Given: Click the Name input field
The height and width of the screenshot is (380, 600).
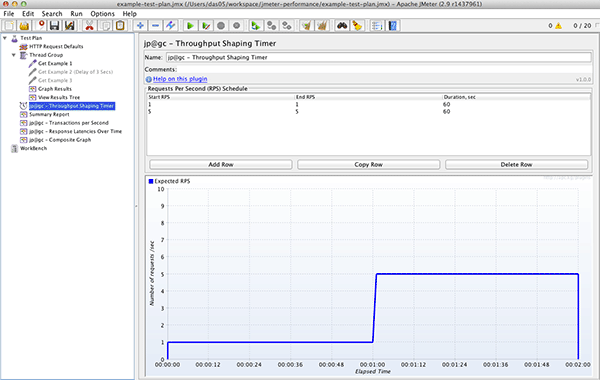Looking at the screenshot, I should pyautogui.click(x=379, y=57).
